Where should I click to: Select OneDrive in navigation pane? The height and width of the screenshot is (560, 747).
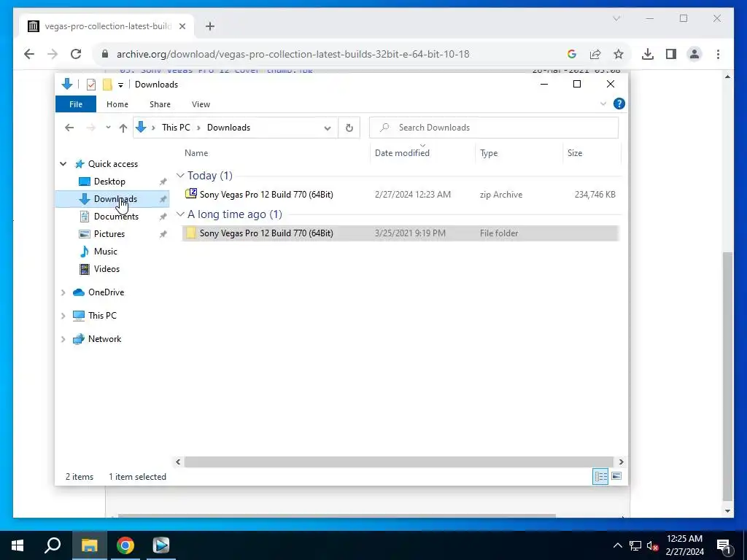[106, 292]
